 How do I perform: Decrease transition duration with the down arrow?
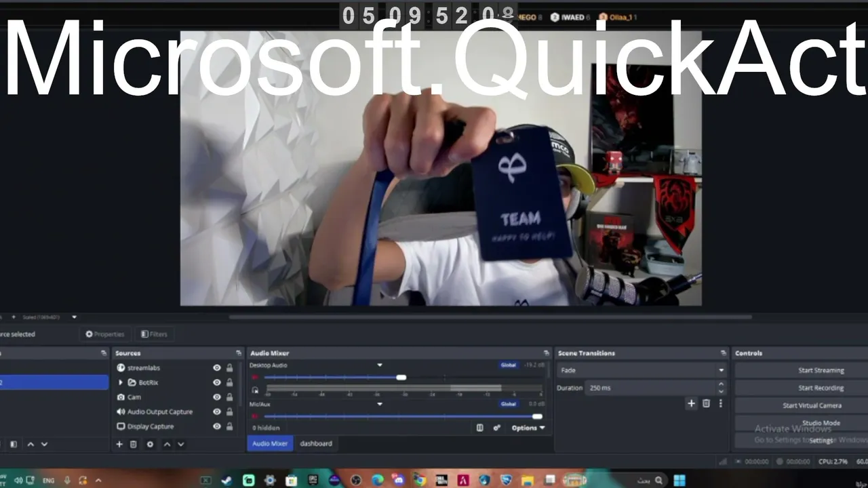click(x=721, y=391)
